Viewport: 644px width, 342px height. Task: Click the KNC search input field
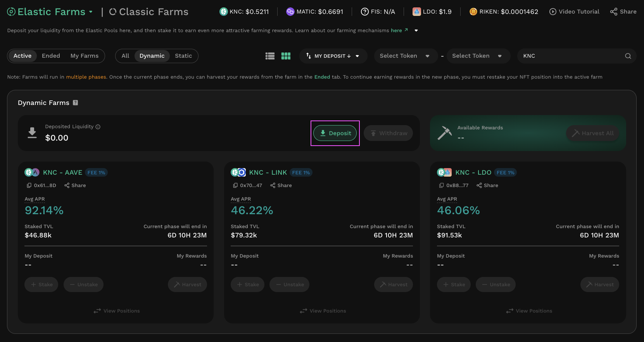(570, 56)
